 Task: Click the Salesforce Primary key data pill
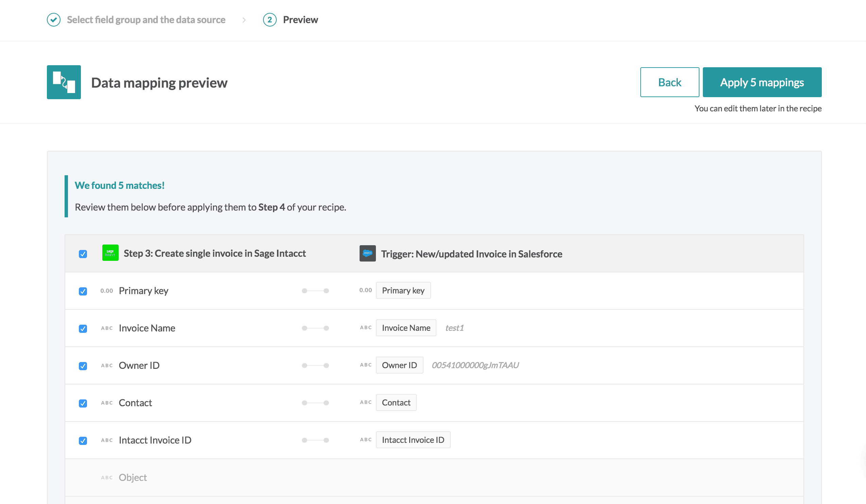[x=403, y=290]
